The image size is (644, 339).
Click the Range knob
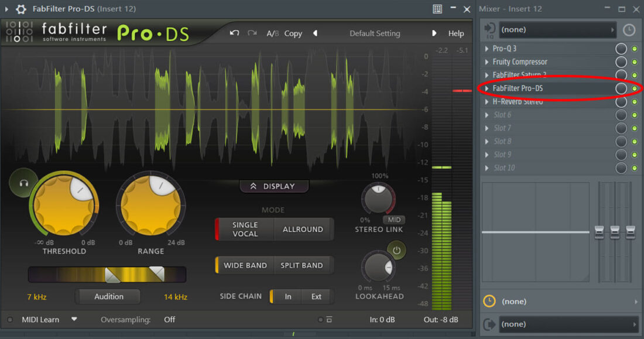tap(150, 205)
